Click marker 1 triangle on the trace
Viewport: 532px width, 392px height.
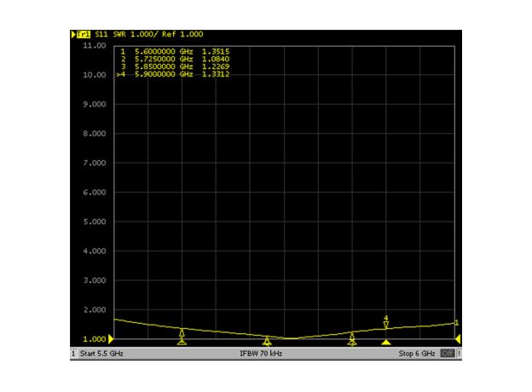pos(182,332)
